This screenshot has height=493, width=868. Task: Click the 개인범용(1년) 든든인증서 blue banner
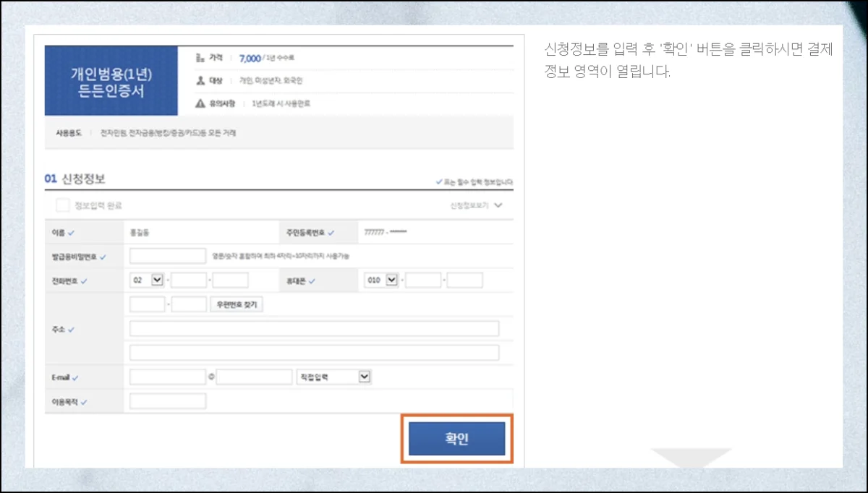point(111,81)
